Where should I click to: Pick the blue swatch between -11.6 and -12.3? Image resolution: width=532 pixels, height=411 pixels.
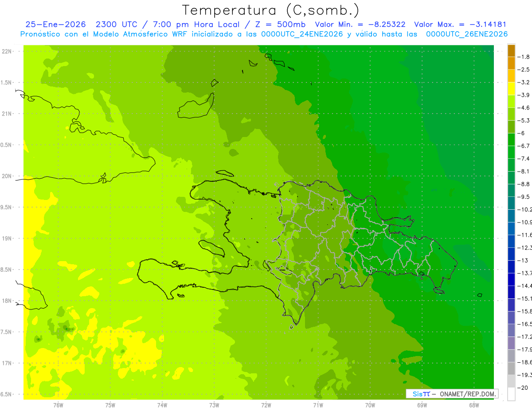(x=511, y=242)
